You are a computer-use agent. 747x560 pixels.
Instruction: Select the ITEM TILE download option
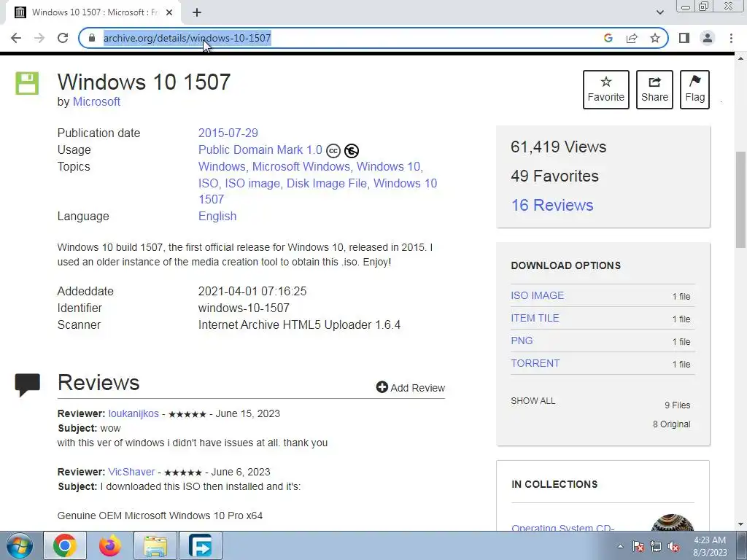[x=535, y=318]
